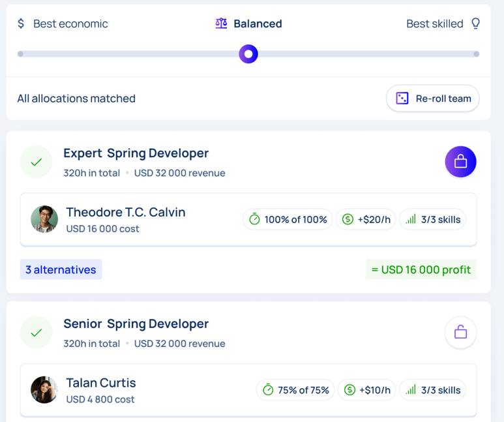This screenshot has height=422, width=504.
Task: Re-roll the team
Action: (433, 98)
